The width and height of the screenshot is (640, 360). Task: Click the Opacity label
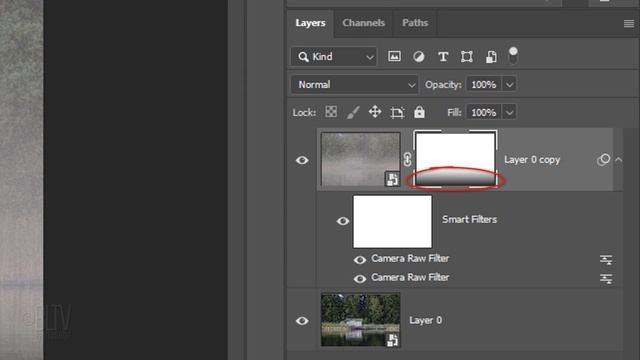click(443, 84)
